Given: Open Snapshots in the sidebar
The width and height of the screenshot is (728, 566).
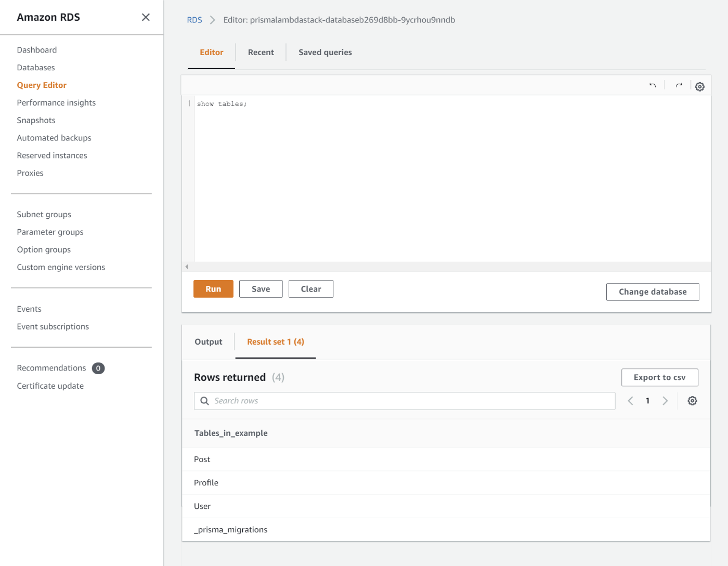Looking at the screenshot, I should (36, 121).
